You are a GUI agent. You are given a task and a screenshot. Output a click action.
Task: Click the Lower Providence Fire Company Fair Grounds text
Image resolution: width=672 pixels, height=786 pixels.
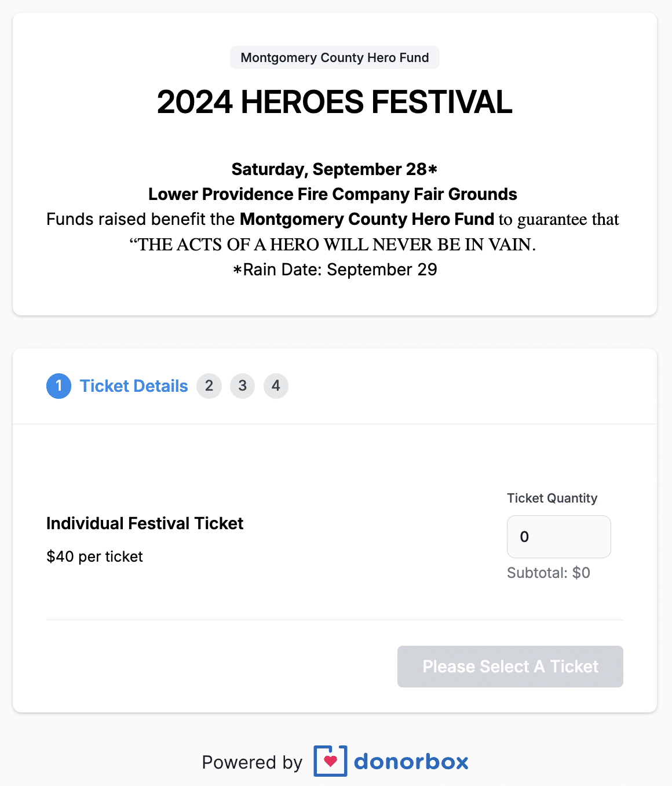point(333,194)
